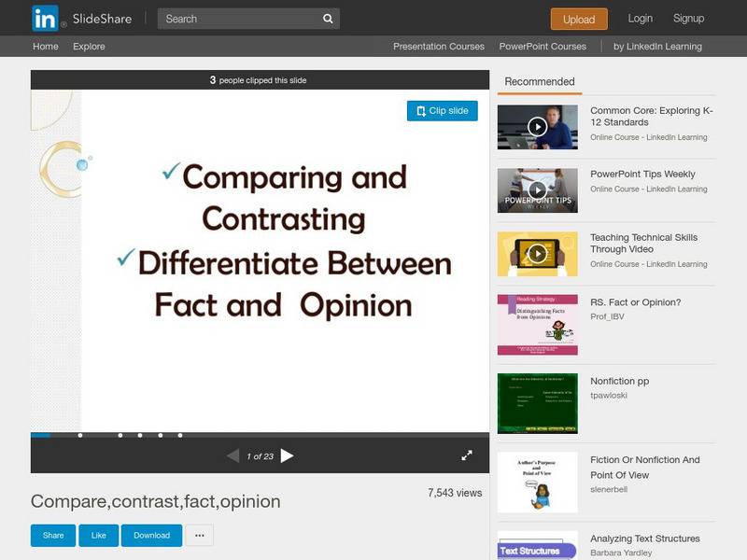
Task: Click the SlideShare wordmark
Action: [x=102, y=19]
